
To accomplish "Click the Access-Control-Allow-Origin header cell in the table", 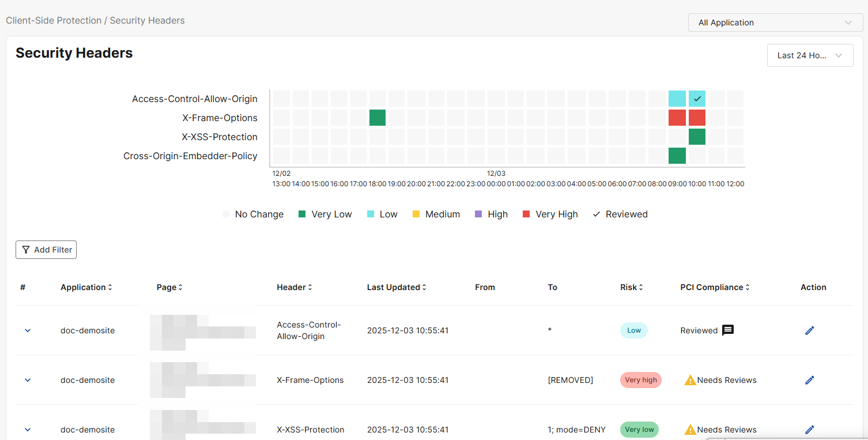I will coord(309,330).
